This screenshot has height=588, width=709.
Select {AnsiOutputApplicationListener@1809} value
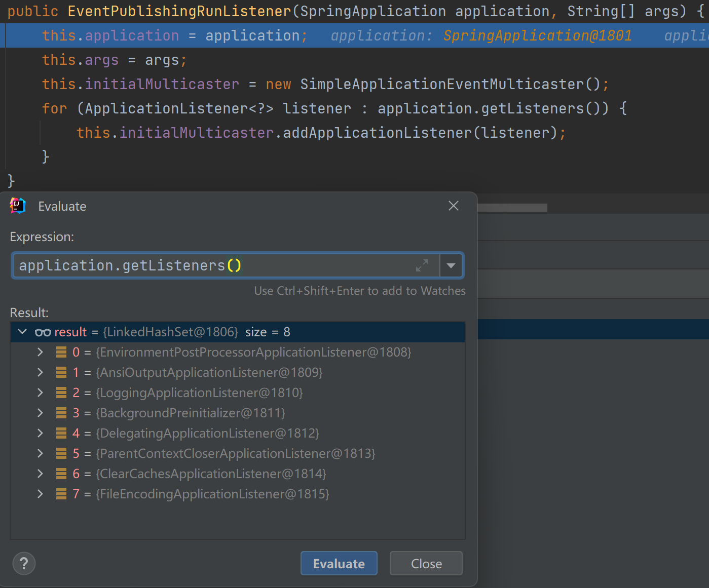209,372
